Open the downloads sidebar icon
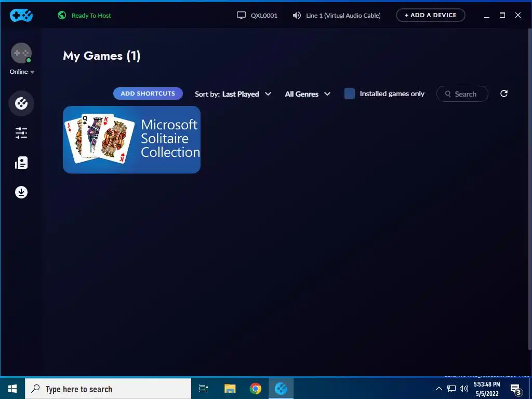The height and width of the screenshot is (399, 532). point(21,192)
